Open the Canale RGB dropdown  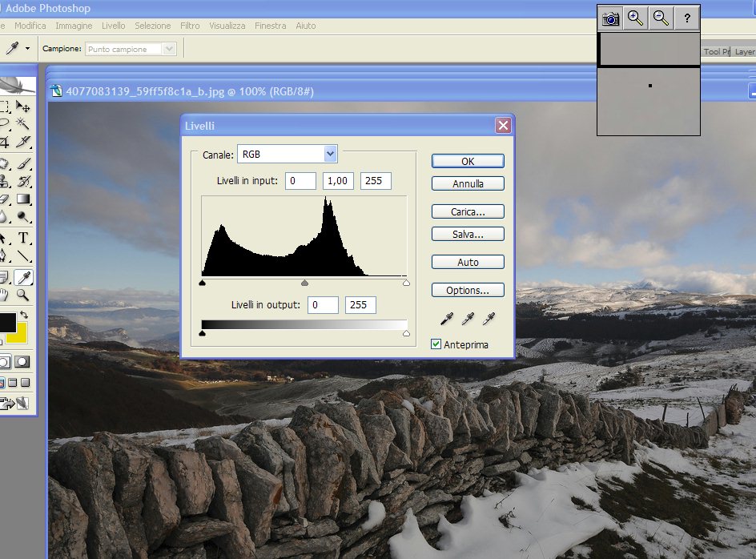tap(330, 154)
